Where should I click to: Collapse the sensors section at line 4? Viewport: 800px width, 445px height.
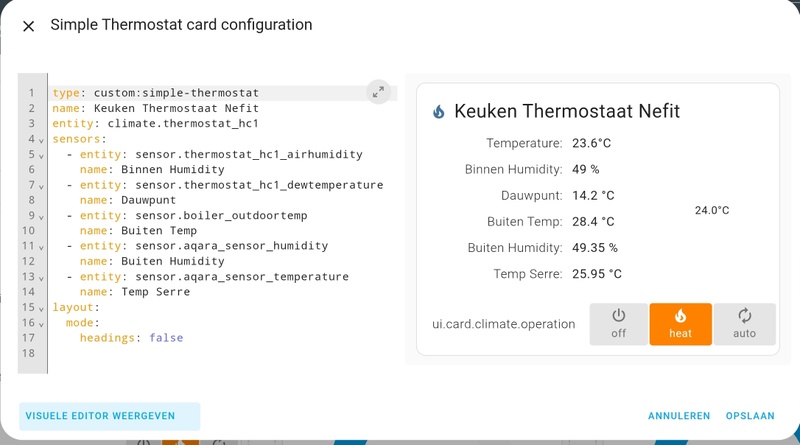[x=41, y=140]
